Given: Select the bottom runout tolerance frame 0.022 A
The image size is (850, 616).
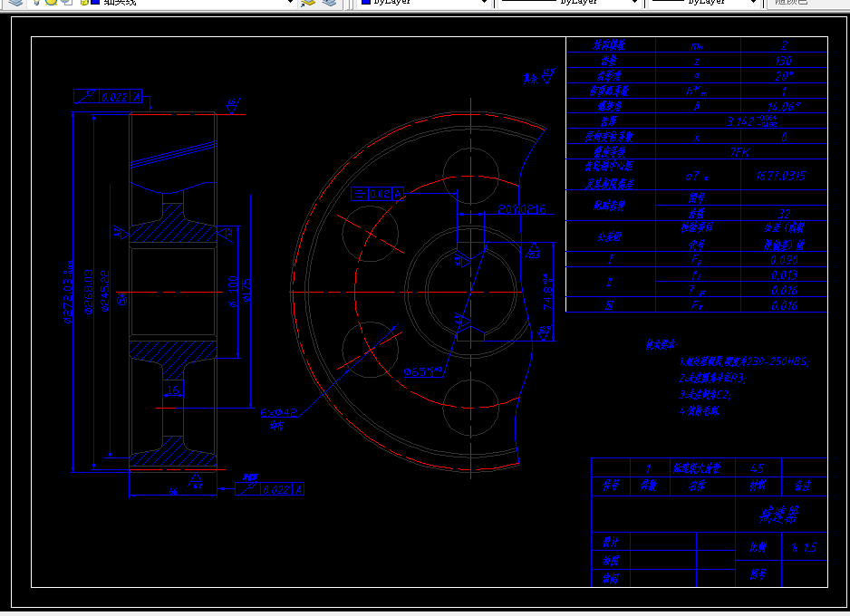Looking at the screenshot, I should (269, 489).
